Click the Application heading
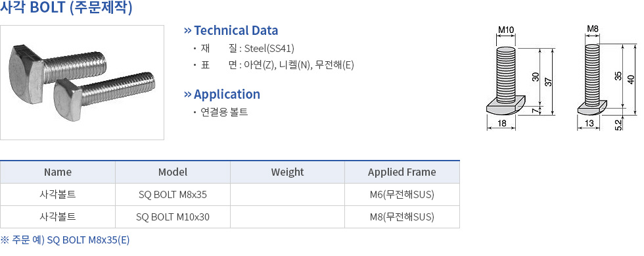644x256 pixels. (x=227, y=94)
